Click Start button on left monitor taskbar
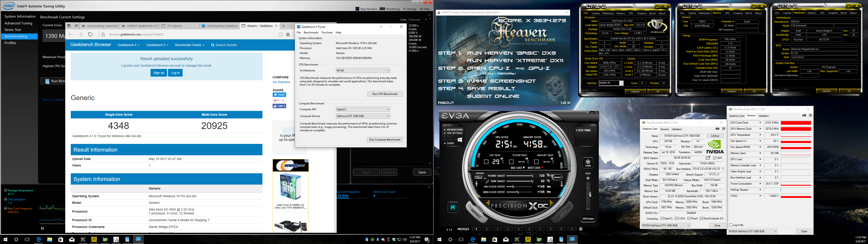The image size is (868, 244). tap(5, 240)
